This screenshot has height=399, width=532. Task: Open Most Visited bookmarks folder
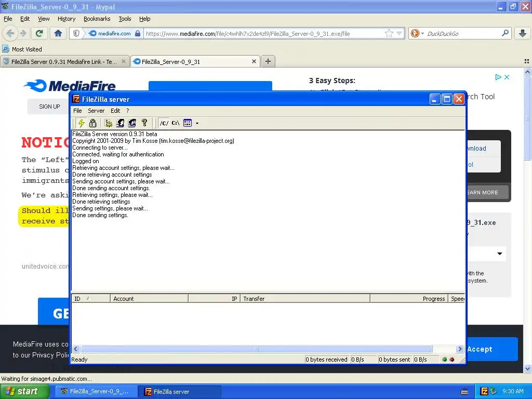click(22, 49)
